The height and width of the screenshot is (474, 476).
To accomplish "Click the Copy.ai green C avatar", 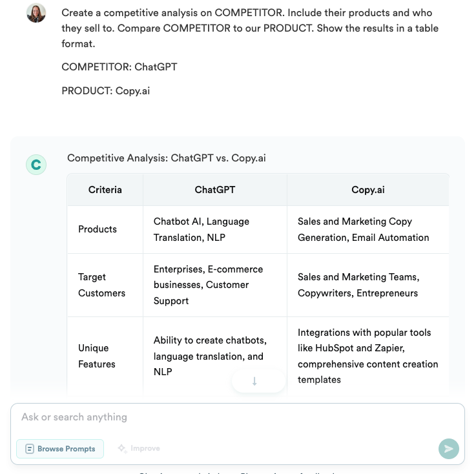I will tap(36, 165).
